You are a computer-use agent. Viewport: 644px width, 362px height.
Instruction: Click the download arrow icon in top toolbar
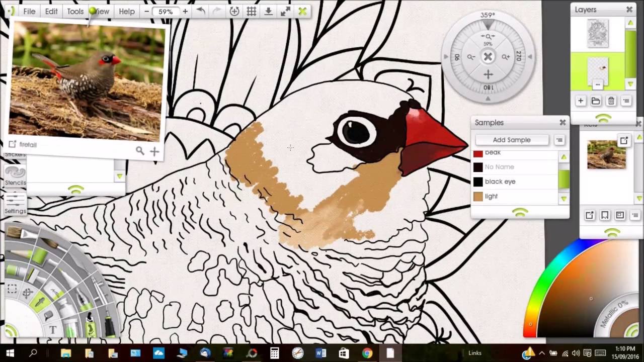coord(269,11)
